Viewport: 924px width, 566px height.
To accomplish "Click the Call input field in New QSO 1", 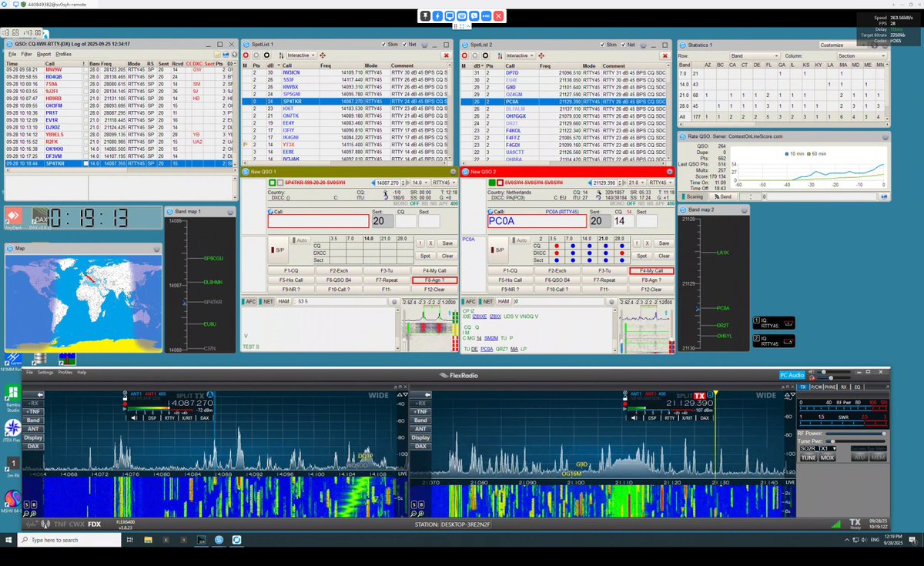I will pos(319,221).
